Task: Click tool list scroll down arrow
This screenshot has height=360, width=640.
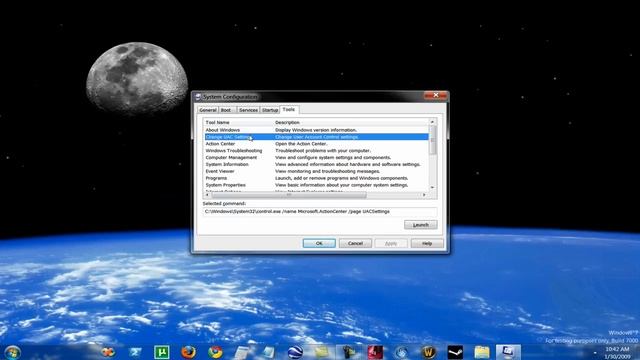Action: coord(432,188)
